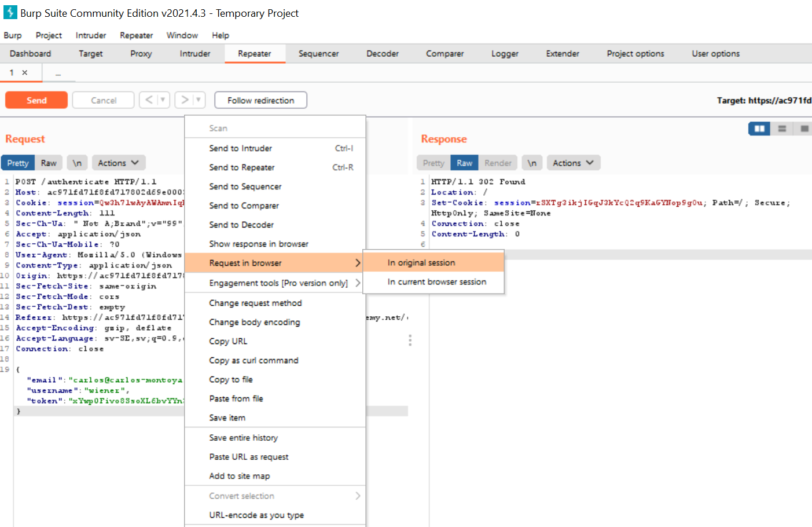
Task: Switch to the Target tab
Action: (91, 53)
